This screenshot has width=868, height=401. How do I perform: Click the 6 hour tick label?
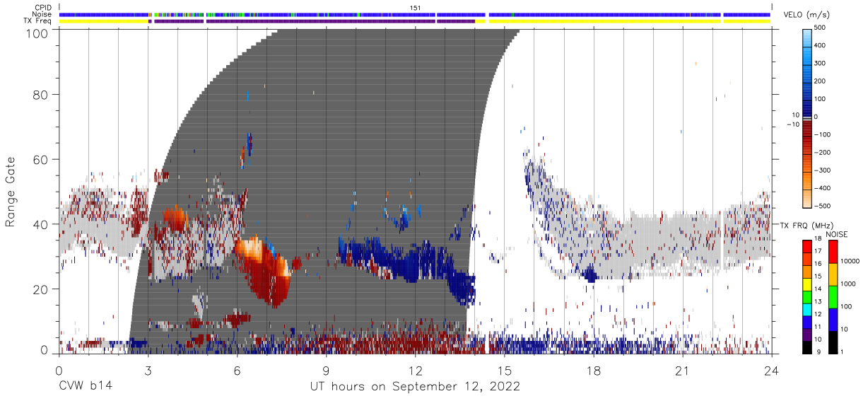237,371
